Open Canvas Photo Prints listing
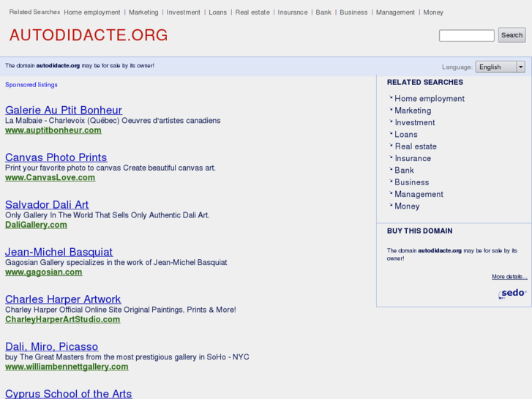This screenshot has width=532, height=399. [x=56, y=157]
